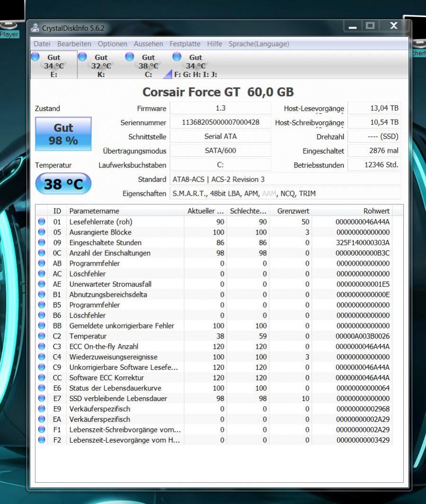The width and height of the screenshot is (426, 504).
Task: Click status icon of Lebenszeit-Schreibvorgänge row
Action: click(42, 429)
